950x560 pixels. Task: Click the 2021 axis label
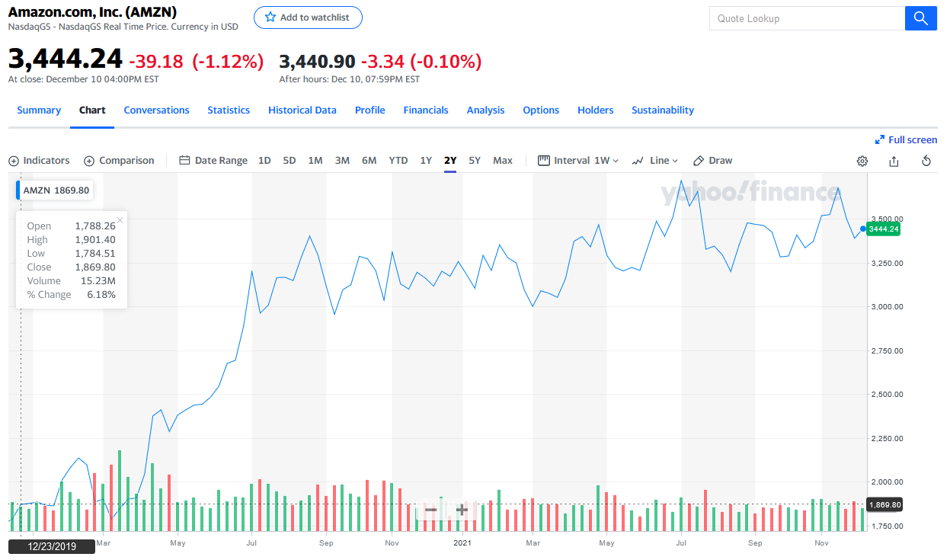point(463,543)
